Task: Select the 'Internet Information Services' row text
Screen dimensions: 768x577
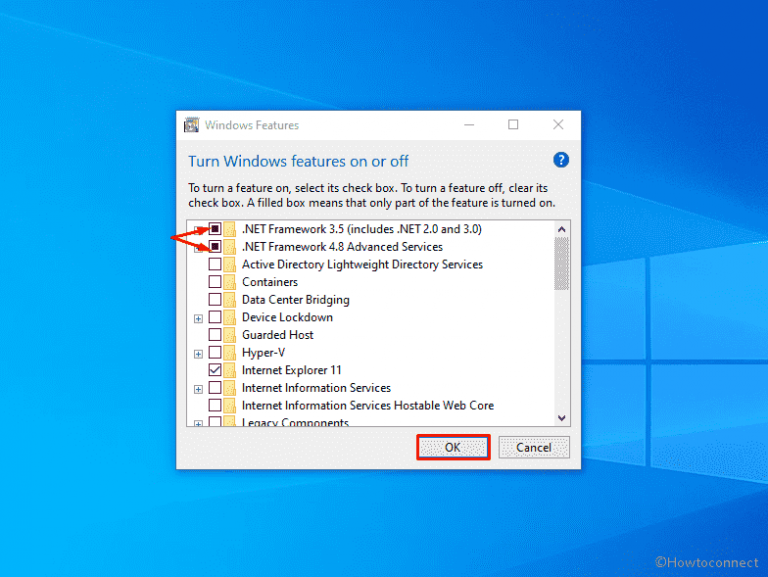Action: (x=316, y=387)
